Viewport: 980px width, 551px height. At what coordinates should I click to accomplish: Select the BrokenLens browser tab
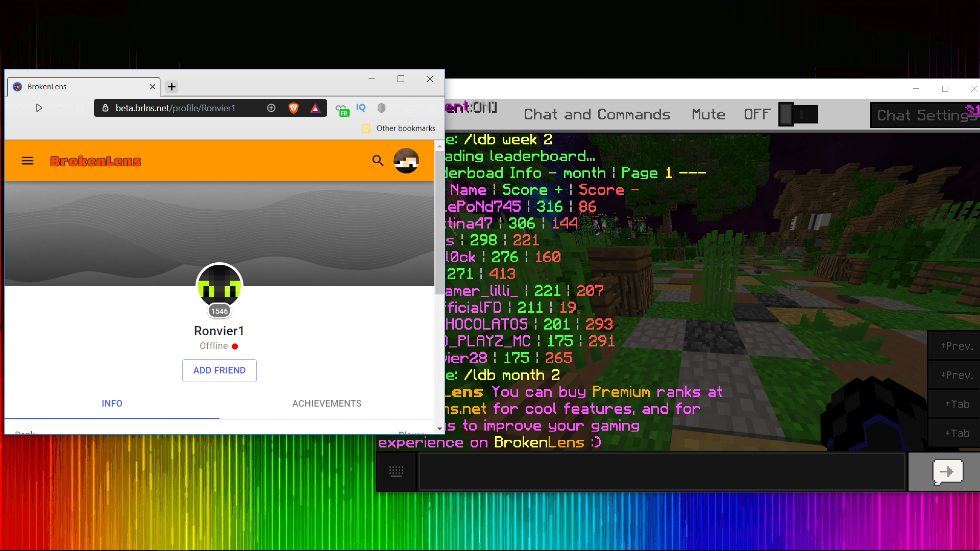84,87
